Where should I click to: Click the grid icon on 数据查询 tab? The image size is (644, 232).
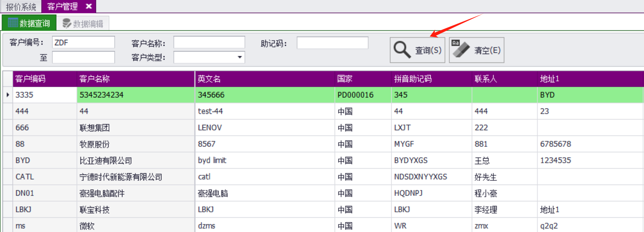(13, 23)
